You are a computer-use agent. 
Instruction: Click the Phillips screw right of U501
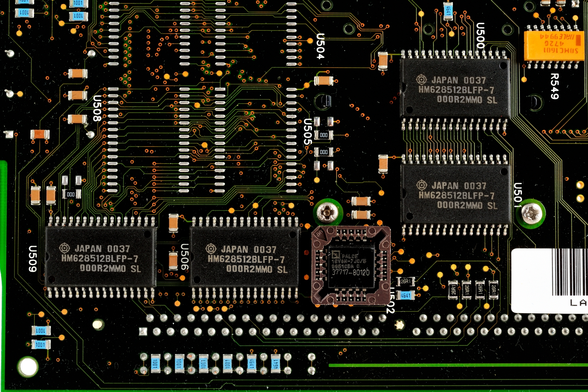(x=531, y=213)
